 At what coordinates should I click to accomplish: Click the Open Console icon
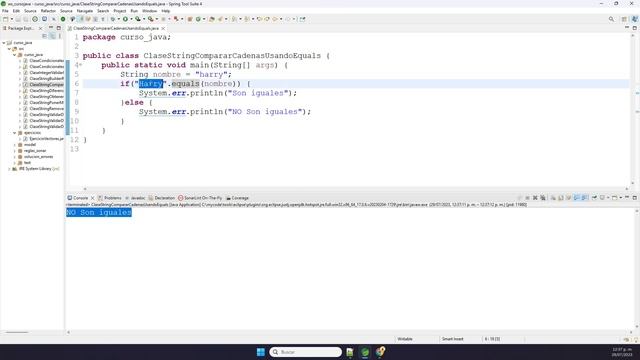pos(614,198)
